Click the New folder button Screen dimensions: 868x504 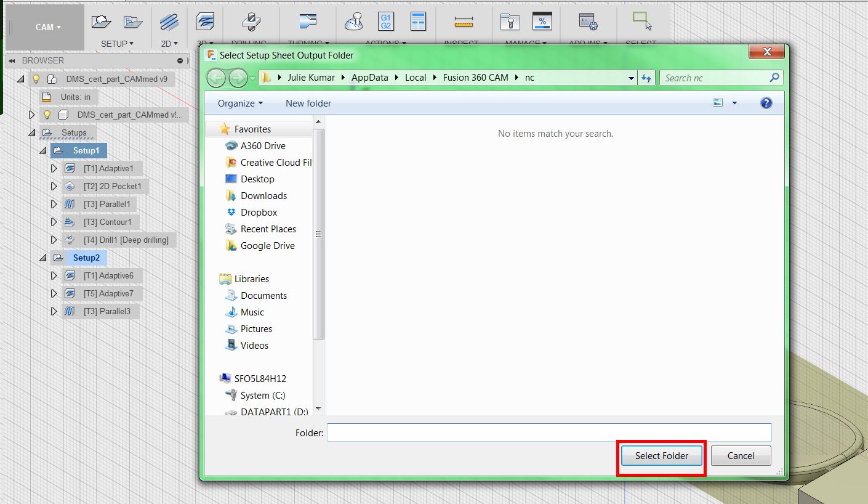point(308,104)
